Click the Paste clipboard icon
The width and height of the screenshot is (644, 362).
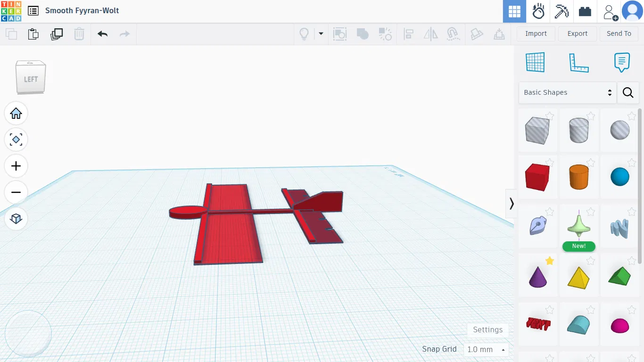pyautogui.click(x=33, y=34)
